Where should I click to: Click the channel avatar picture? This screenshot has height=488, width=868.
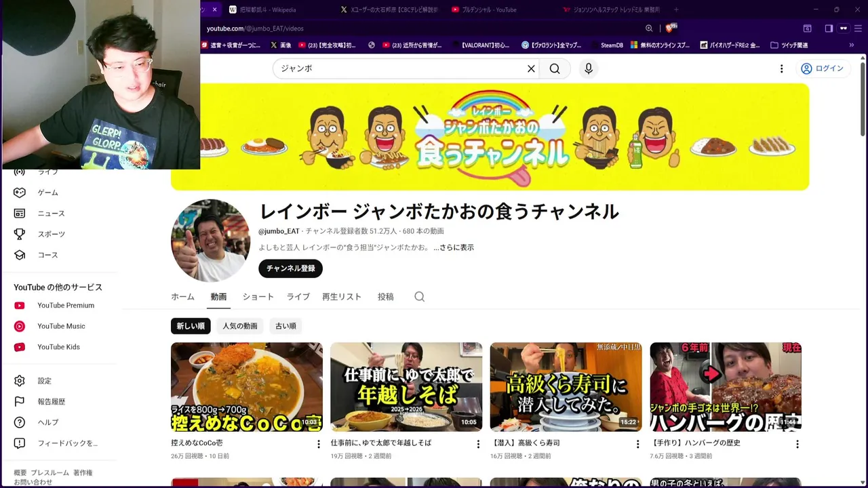(x=210, y=241)
